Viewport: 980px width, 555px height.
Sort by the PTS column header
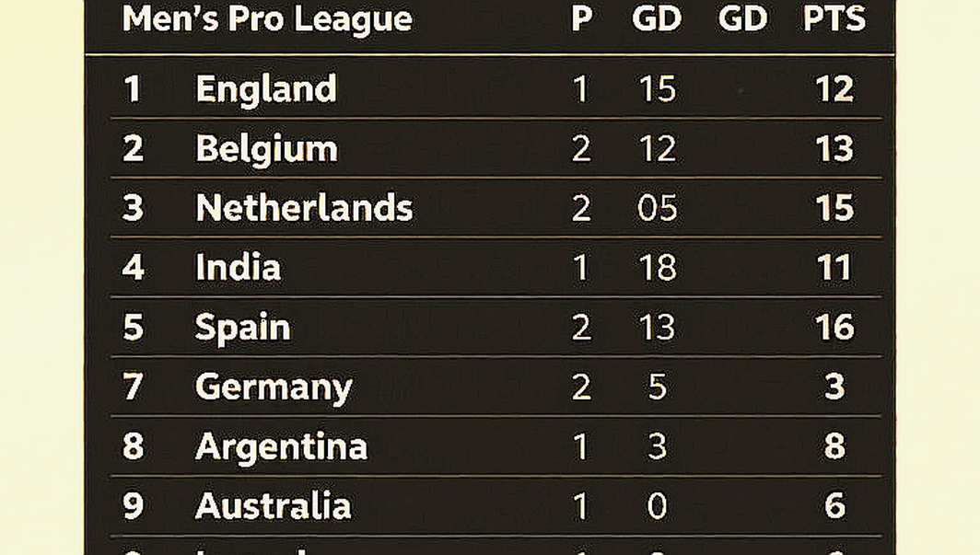(x=834, y=18)
